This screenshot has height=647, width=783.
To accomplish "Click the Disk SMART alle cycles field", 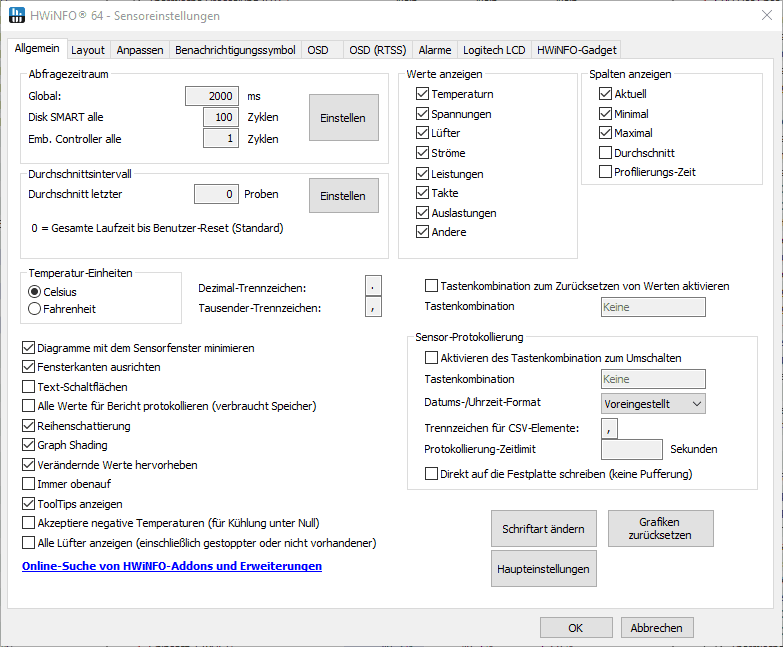I will click(x=221, y=117).
